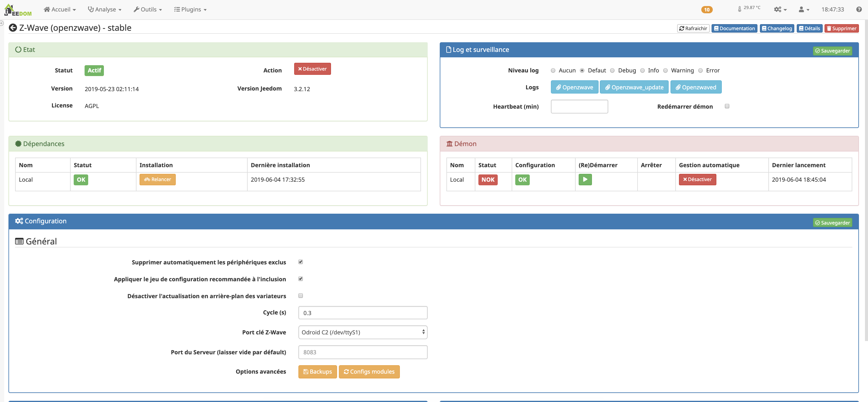Open the Plugins menu

[190, 9]
